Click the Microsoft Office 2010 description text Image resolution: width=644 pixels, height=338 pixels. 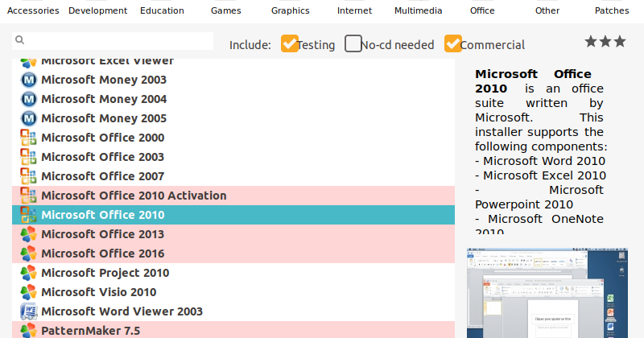click(540, 150)
